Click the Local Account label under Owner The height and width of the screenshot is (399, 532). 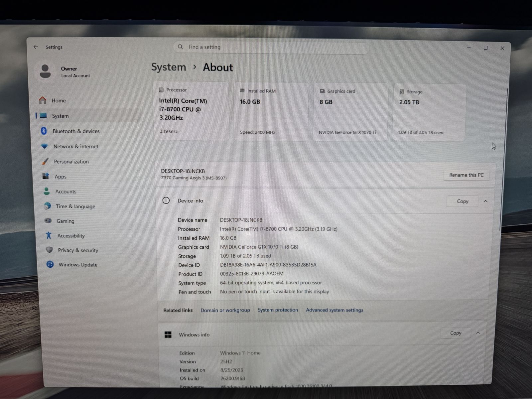75,75
